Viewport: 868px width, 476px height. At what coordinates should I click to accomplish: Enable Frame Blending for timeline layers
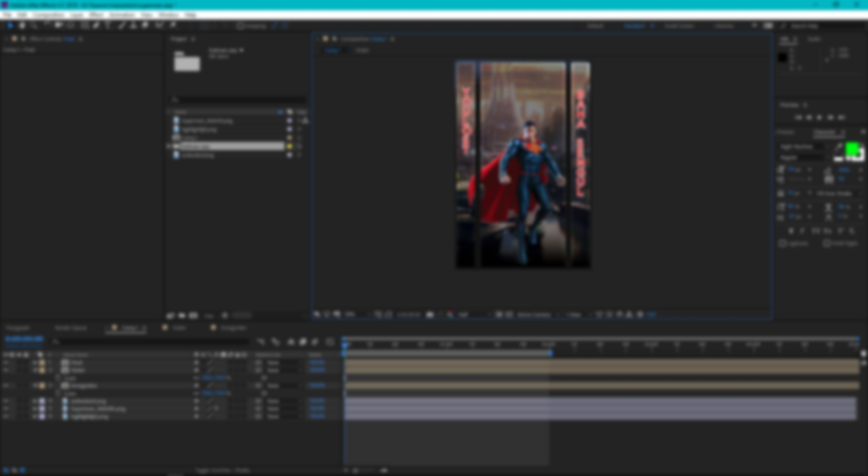coord(303,342)
